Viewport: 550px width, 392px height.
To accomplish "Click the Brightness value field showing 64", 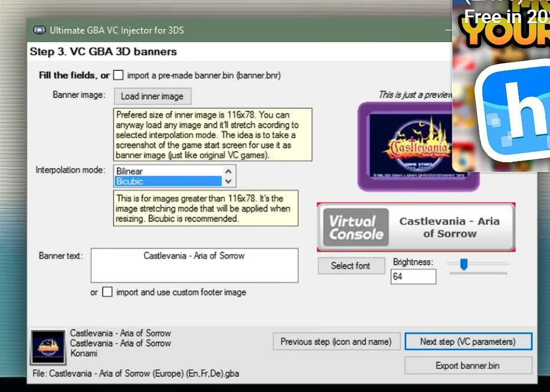I will (413, 276).
